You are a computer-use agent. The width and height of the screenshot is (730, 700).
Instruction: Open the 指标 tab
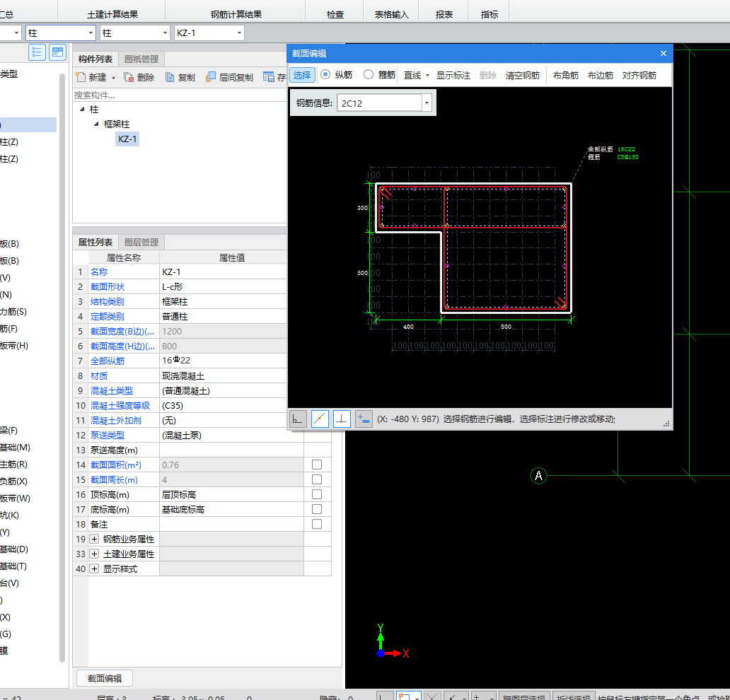pos(489,14)
